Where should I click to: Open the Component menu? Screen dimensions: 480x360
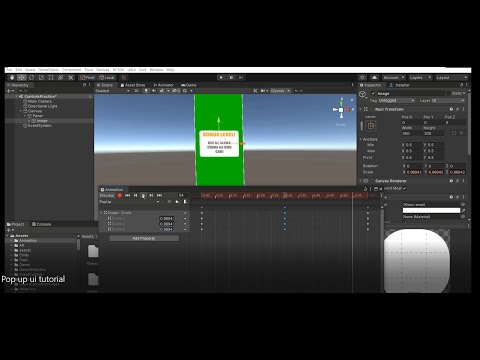tap(71, 70)
